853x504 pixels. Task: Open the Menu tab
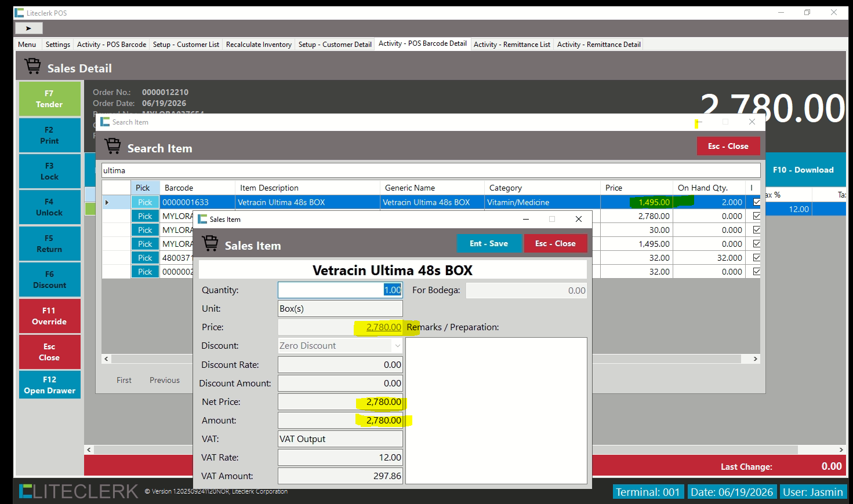click(x=27, y=45)
